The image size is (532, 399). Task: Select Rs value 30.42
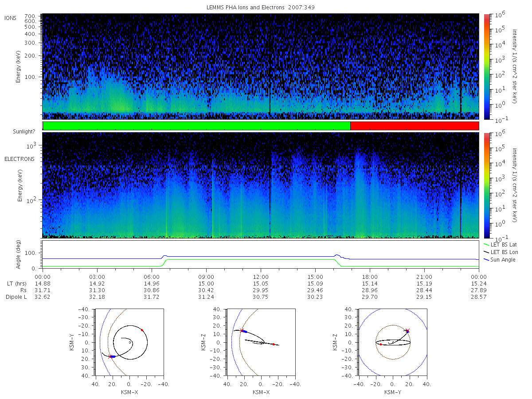pos(206,290)
